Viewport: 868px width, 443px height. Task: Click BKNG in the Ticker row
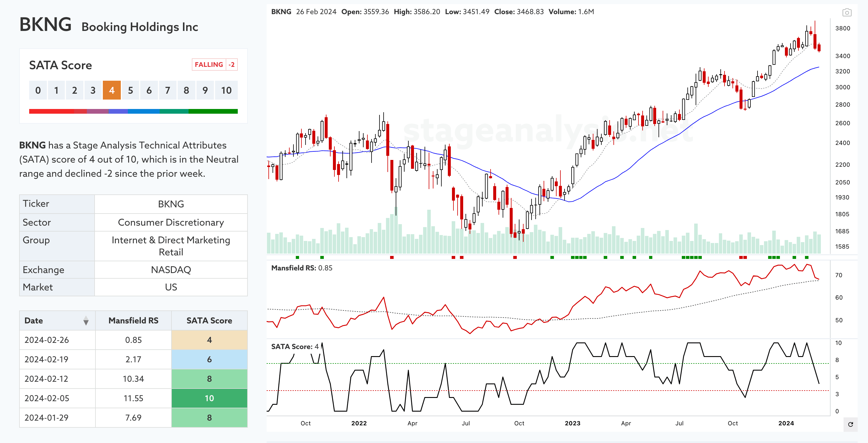tap(171, 204)
